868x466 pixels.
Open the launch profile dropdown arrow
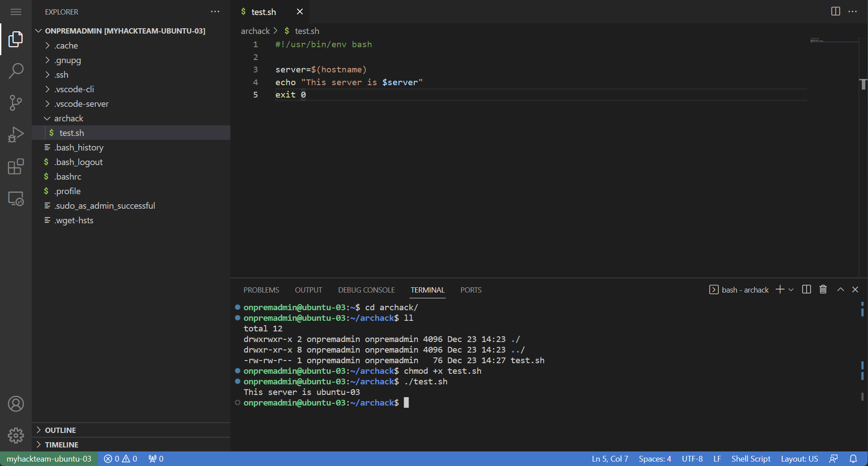(791, 290)
